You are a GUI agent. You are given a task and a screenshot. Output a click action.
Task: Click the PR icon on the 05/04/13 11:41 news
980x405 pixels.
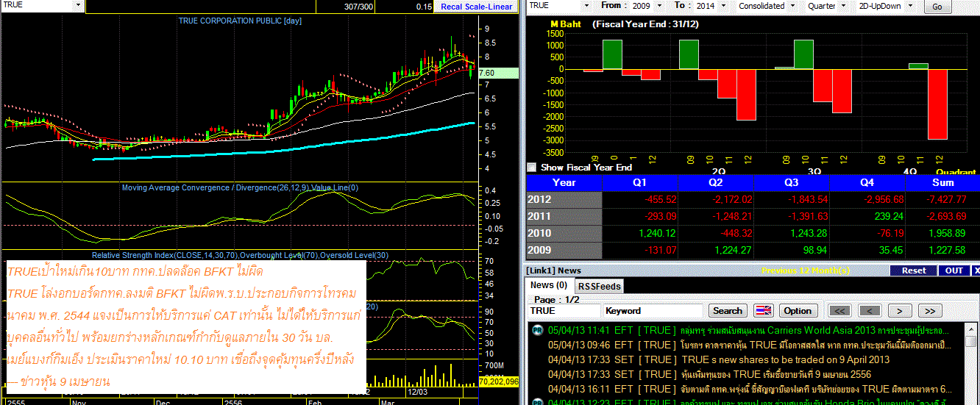click(x=536, y=330)
